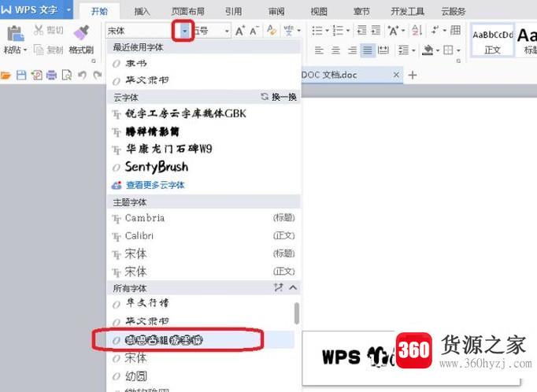
Task: Open the numbered list dropdown arrow
Action: [x=348, y=31]
